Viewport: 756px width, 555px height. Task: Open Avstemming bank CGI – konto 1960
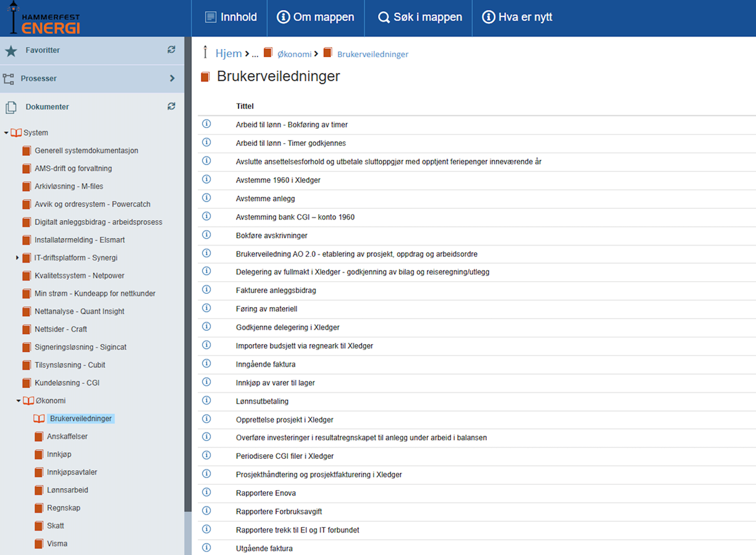pos(295,217)
